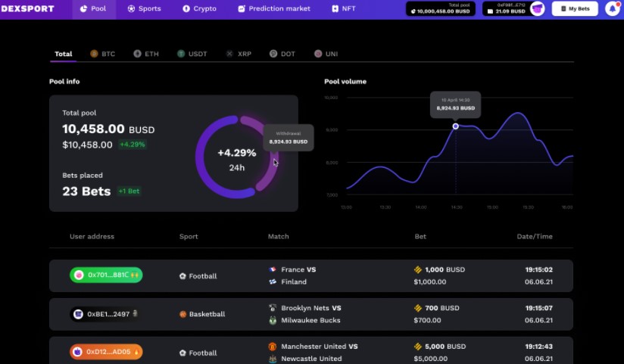Click the XRP coin icon

click(229, 54)
